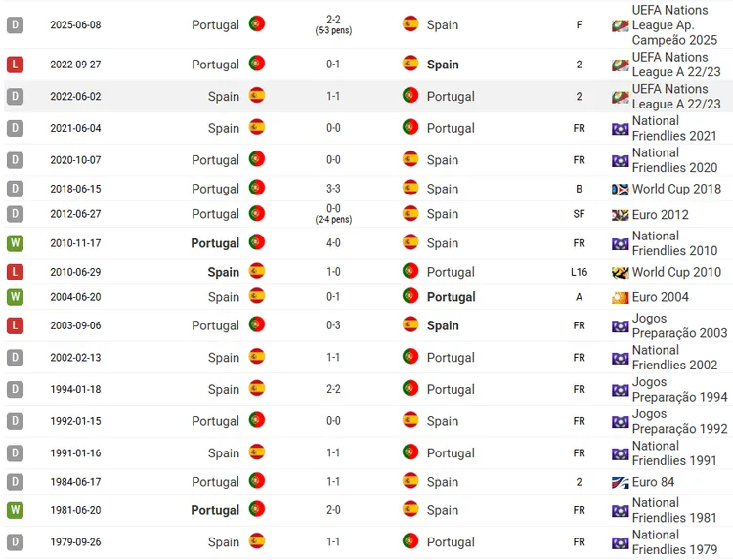The width and height of the screenshot is (733, 560).
Task: Click the Euro 84 competition logo
Action: point(621,483)
